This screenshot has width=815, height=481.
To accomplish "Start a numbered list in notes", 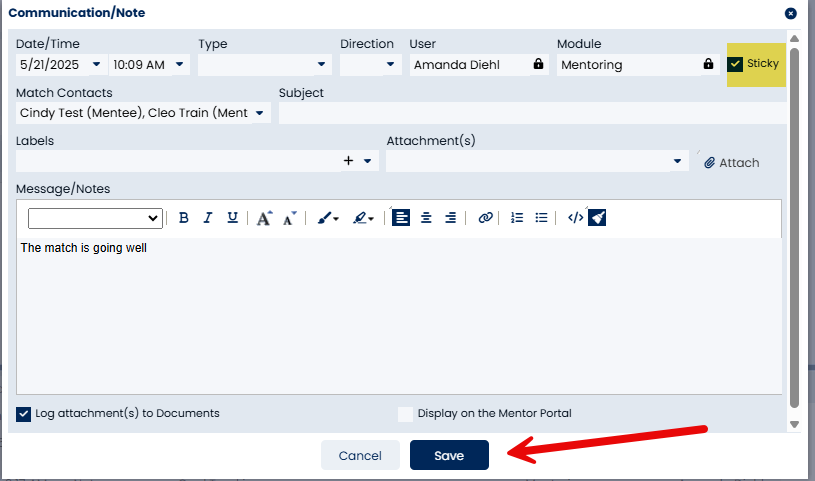I will tap(517, 218).
